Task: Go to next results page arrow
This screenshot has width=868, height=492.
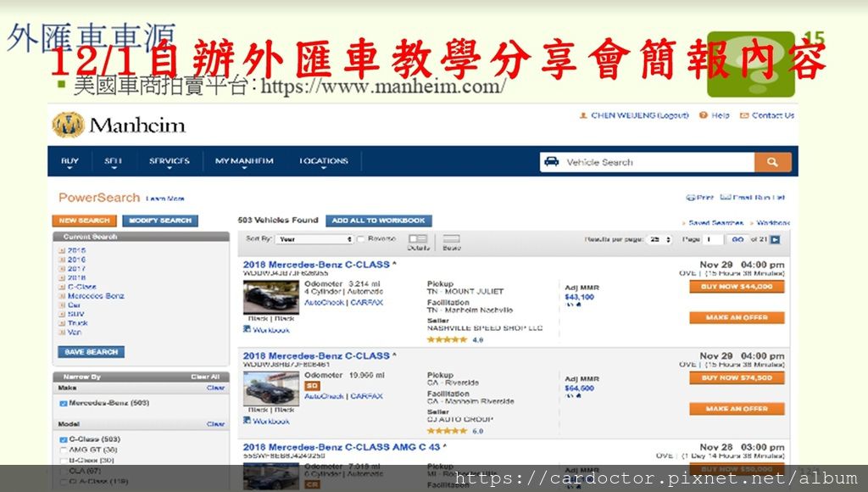Action: (x=776, y=239)
